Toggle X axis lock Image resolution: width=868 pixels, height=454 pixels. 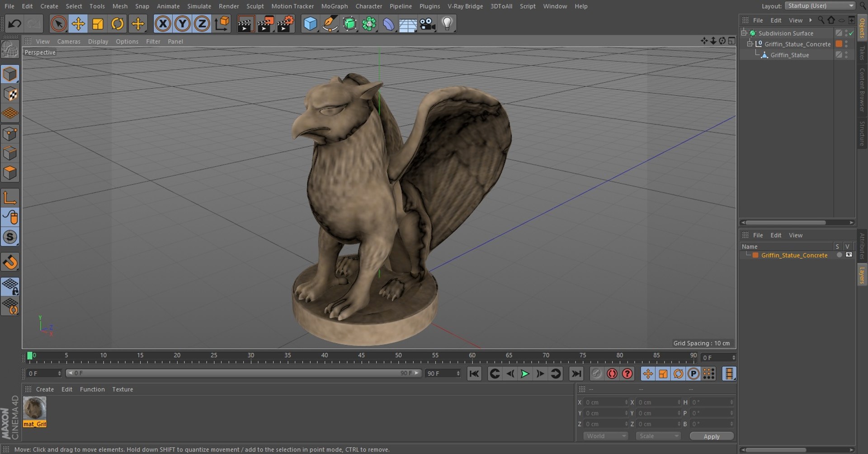(x=163, y=24)
